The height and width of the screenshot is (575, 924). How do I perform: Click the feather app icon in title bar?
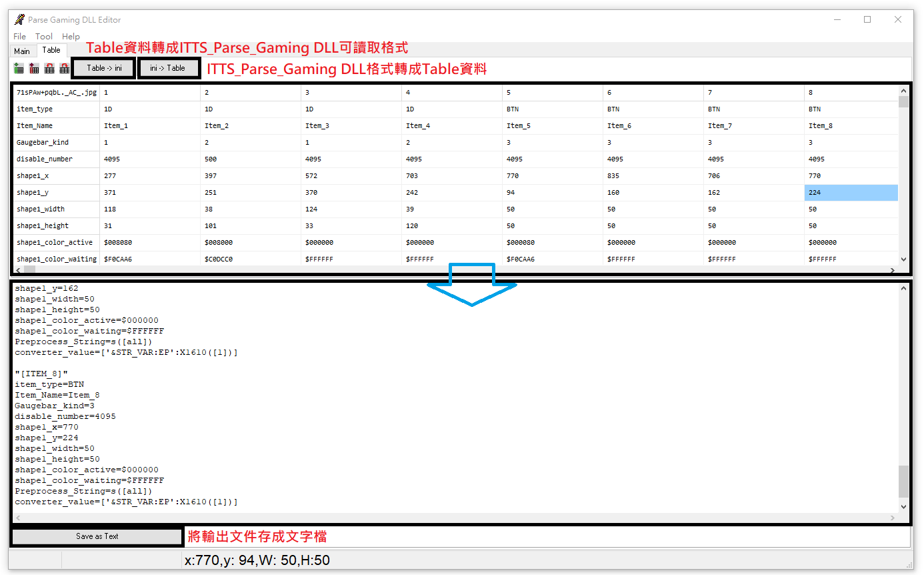[19, 19]
